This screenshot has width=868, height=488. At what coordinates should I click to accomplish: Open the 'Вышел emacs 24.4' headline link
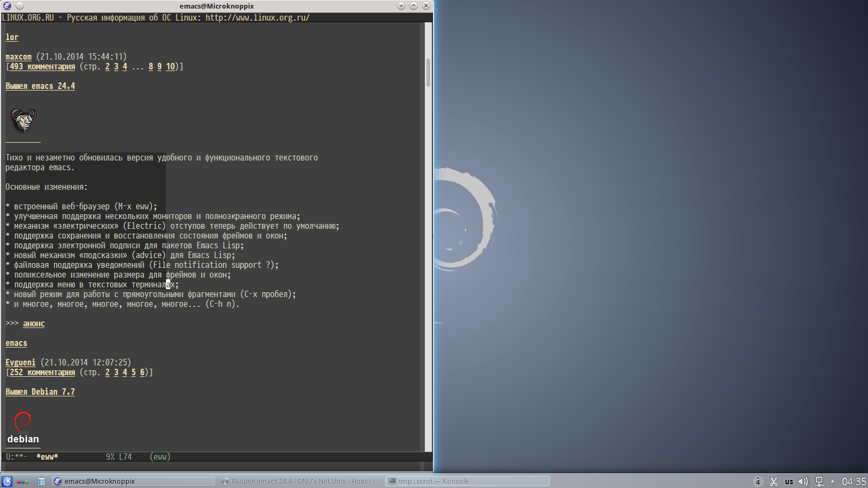pos(40,86)
